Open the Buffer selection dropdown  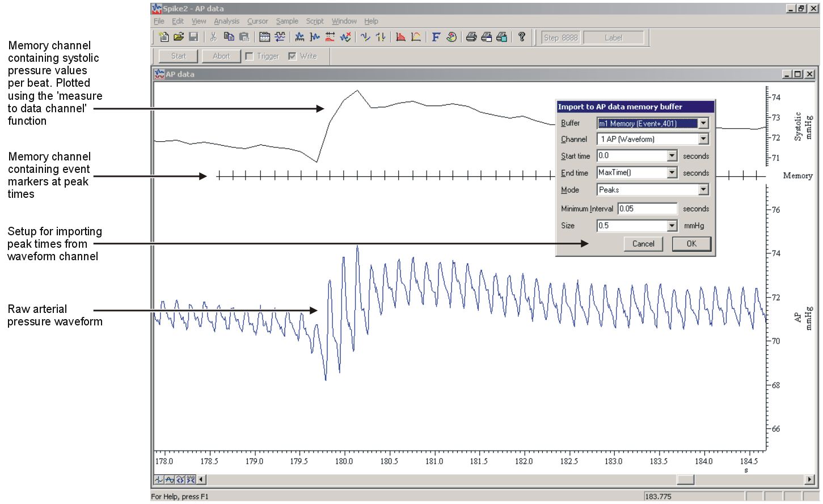[x=703, y=123]
